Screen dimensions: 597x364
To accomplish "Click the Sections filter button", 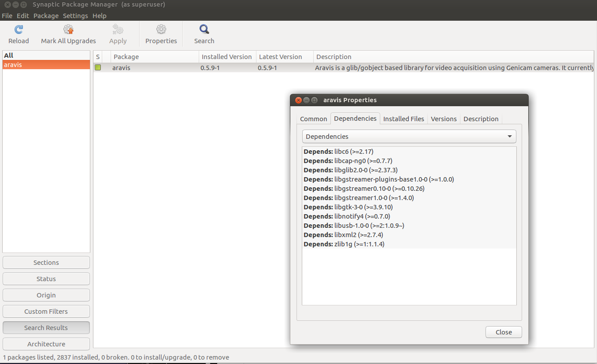I will coord(46,263).
